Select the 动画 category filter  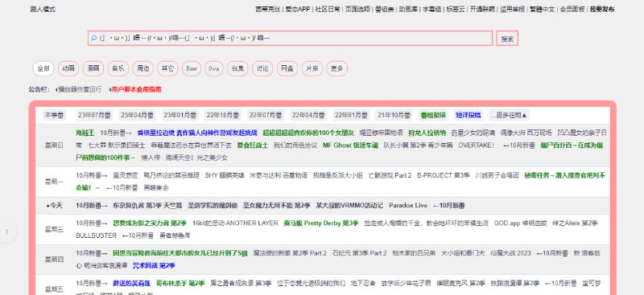click(68, 68)
